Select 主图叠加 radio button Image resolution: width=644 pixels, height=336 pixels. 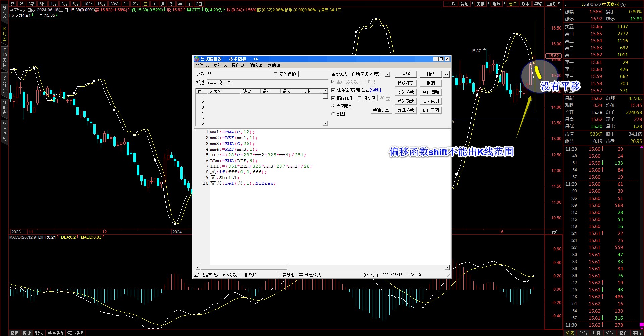333,106
